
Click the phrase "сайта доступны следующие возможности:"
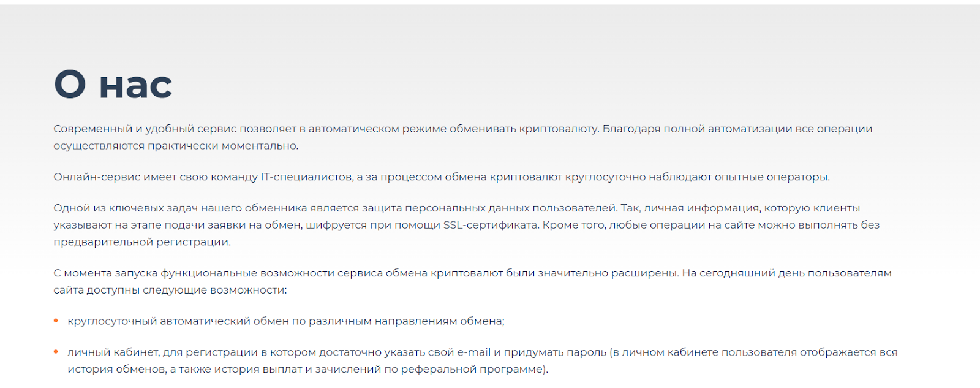pyautogui.click(x=170, y=290)
